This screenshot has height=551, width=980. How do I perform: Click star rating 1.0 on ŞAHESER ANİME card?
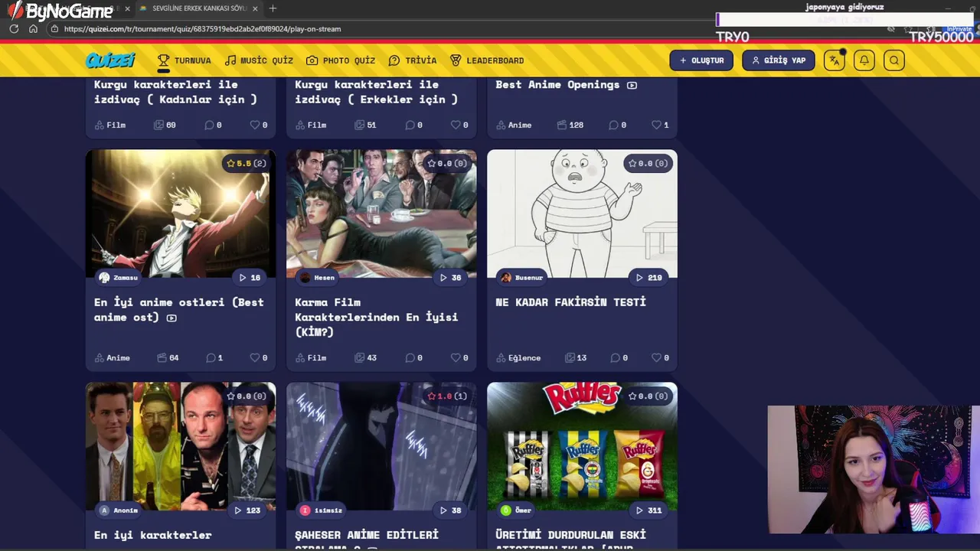tap(446, 396)
